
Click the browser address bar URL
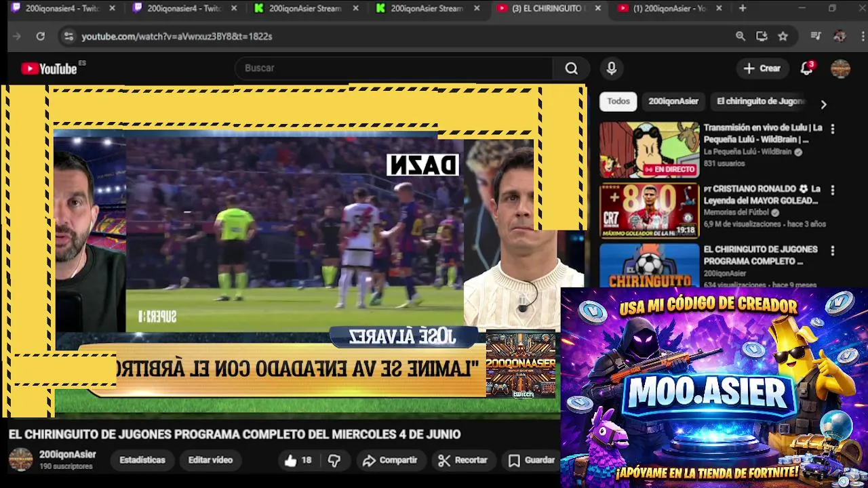177,37
